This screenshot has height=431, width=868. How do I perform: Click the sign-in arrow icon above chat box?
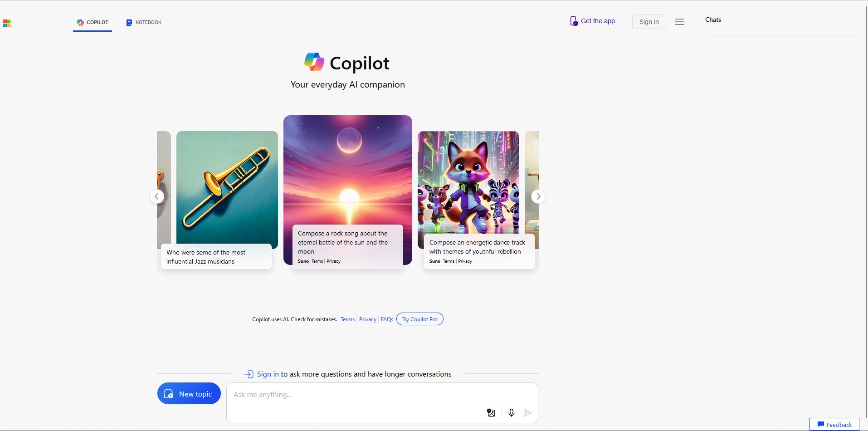click(x=249, y=374)
